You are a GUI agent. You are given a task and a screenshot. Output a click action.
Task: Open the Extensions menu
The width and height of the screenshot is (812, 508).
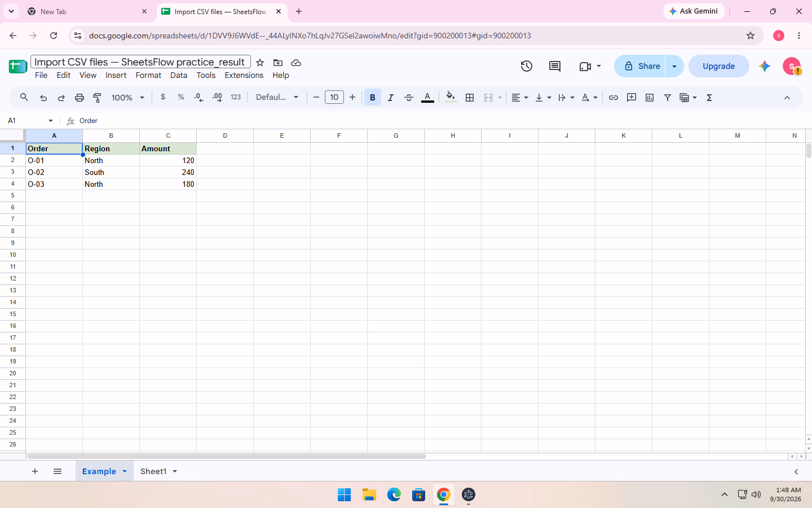(244, 75)
